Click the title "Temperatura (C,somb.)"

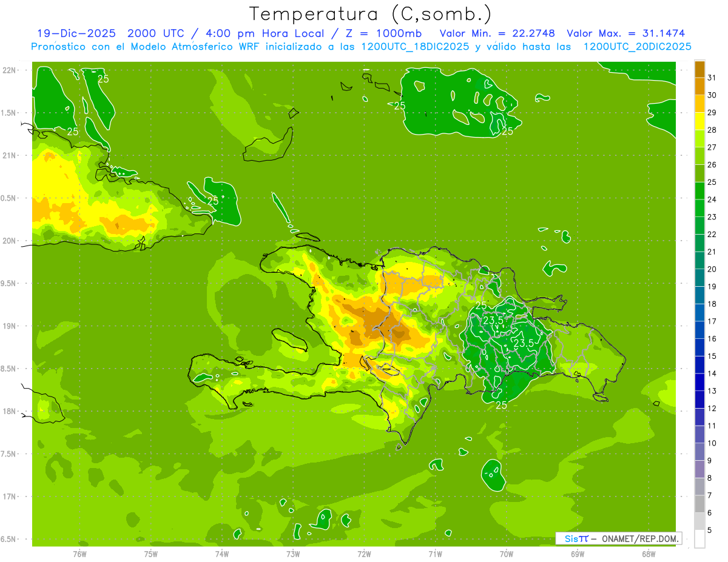[x=370, y=15]
